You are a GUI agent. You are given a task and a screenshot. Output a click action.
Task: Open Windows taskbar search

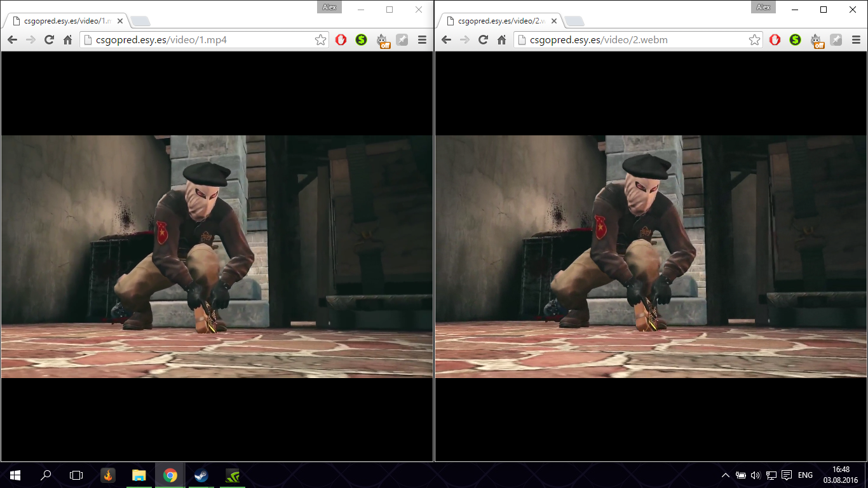[46, 475]
